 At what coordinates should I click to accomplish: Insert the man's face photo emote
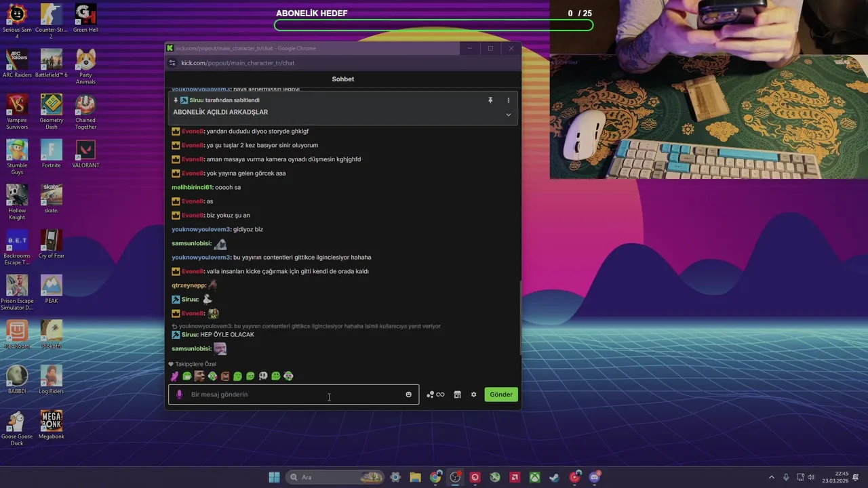(199, 376)
